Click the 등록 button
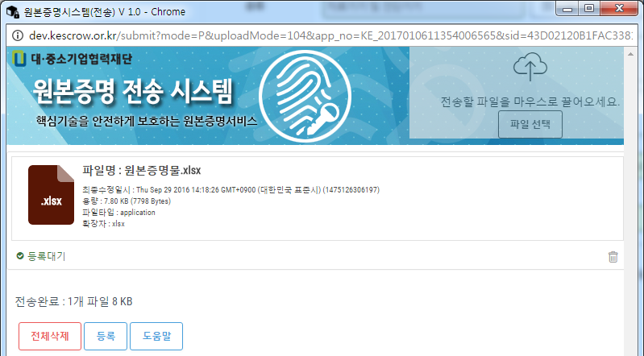644x356 pixels. pos(106,337)
